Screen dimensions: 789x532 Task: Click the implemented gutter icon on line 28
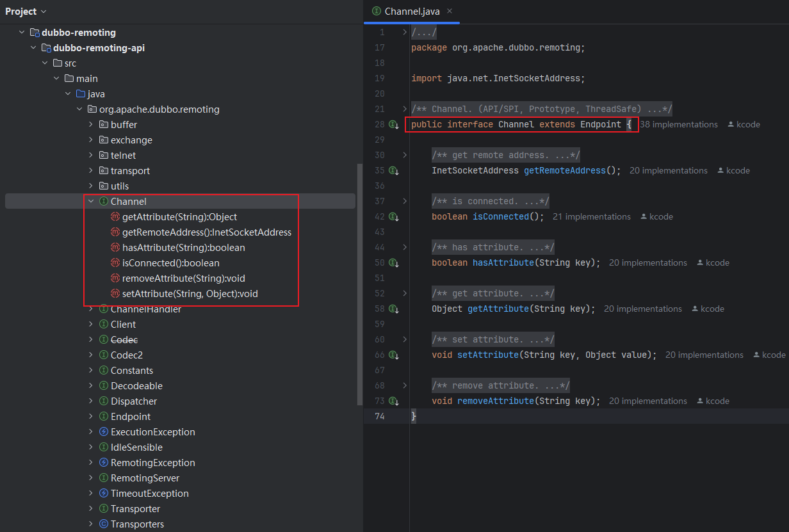pyautogui.click(x=394, y=125)
